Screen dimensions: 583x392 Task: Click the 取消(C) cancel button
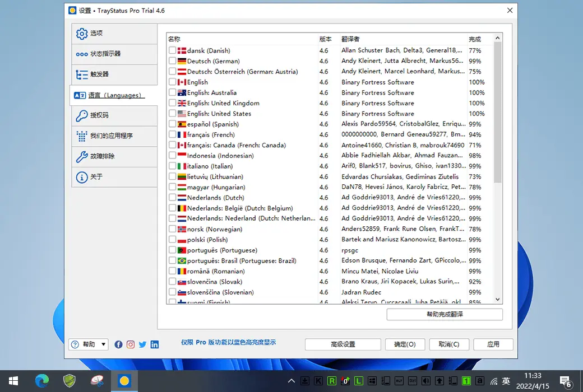coord(449,344)
